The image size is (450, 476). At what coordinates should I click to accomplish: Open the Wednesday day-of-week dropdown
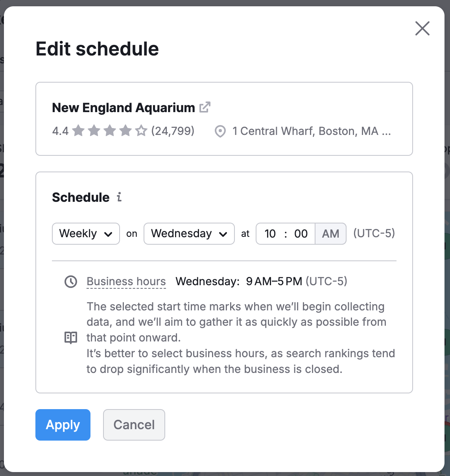(189, 233)
